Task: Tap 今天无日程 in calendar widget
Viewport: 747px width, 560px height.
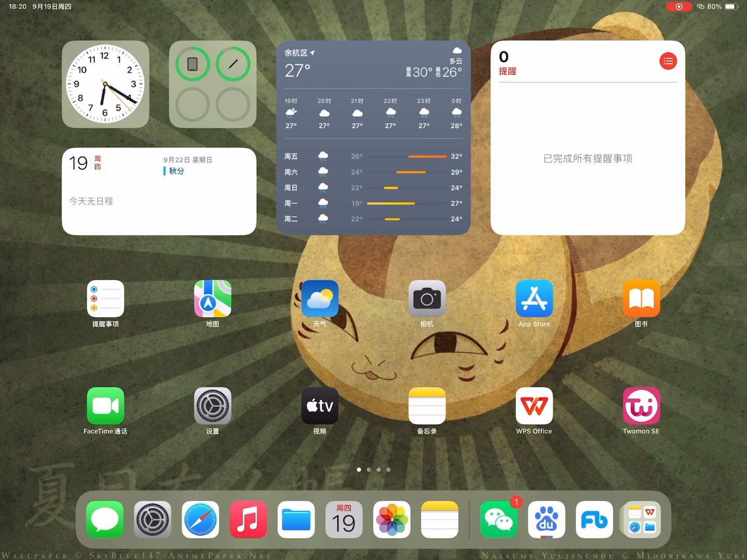Action: click(91, 201)
